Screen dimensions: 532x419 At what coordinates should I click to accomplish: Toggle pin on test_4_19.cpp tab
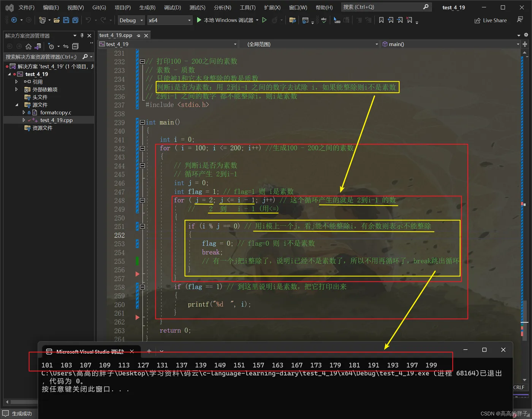click(138, 35)
